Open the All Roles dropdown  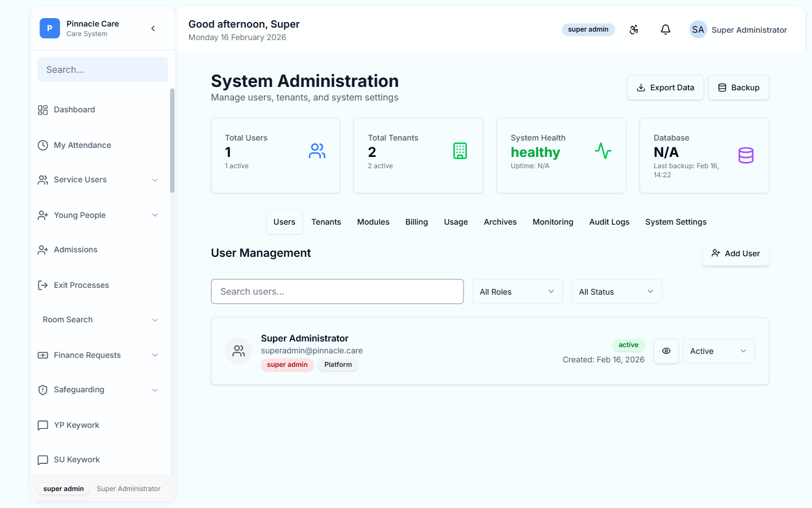(517, 291)
